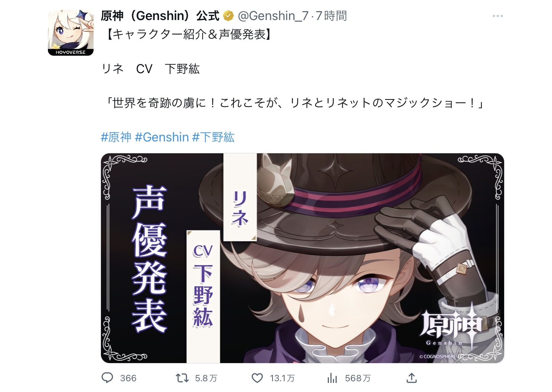The image size is (552, 392).
Task: Open the three-dot more options menu
Action: point(497,16)
